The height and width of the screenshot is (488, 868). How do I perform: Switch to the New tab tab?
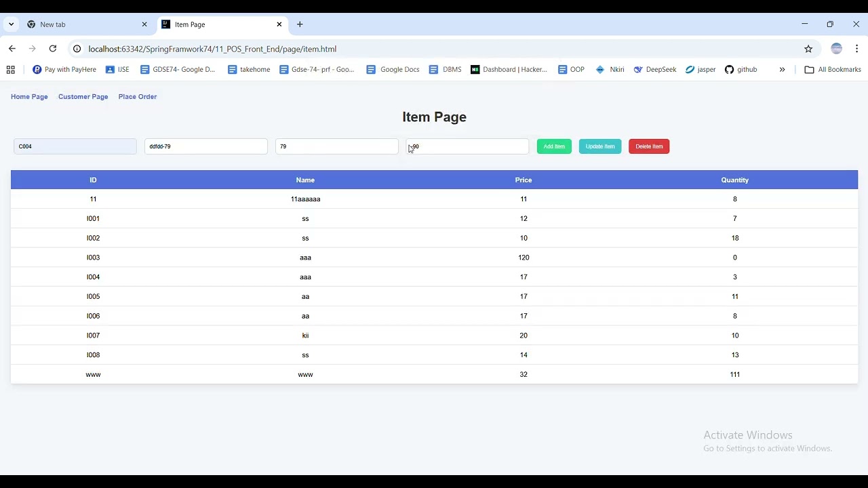[x=87, y=24]
